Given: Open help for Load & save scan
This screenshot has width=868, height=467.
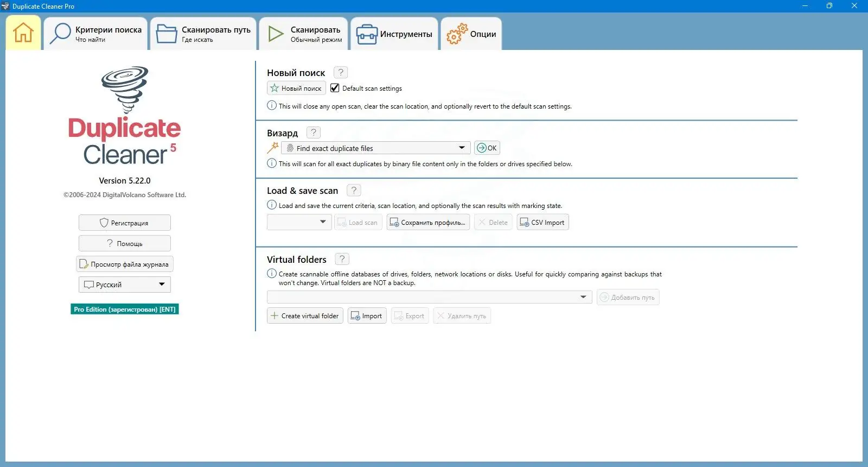Looking at the screenshot, I should click(354, 190).
